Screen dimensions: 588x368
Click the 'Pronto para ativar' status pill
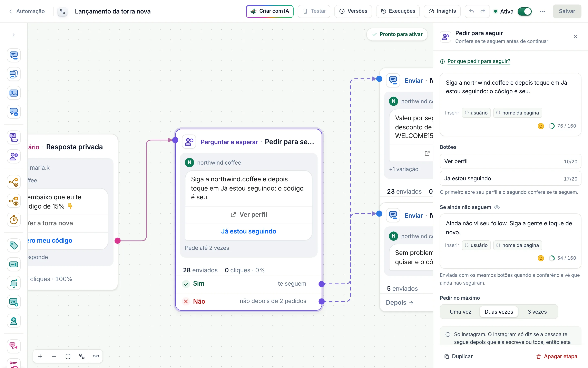(397, 34)
